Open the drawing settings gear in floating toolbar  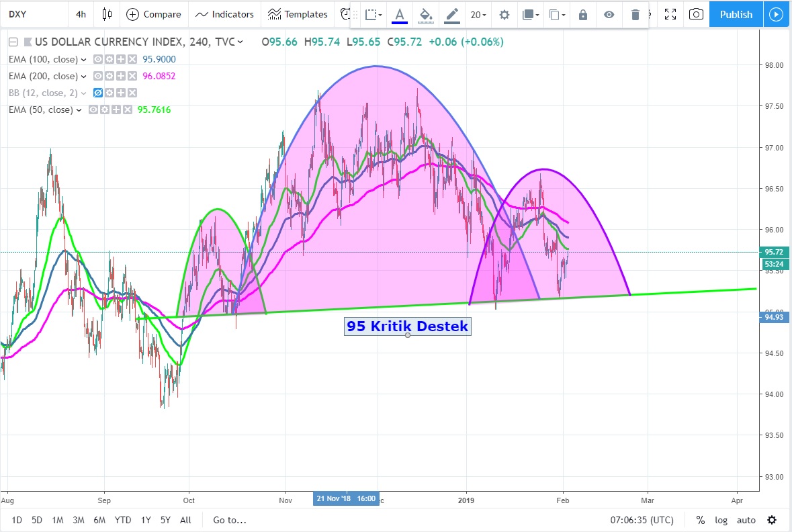coord(504,15)
